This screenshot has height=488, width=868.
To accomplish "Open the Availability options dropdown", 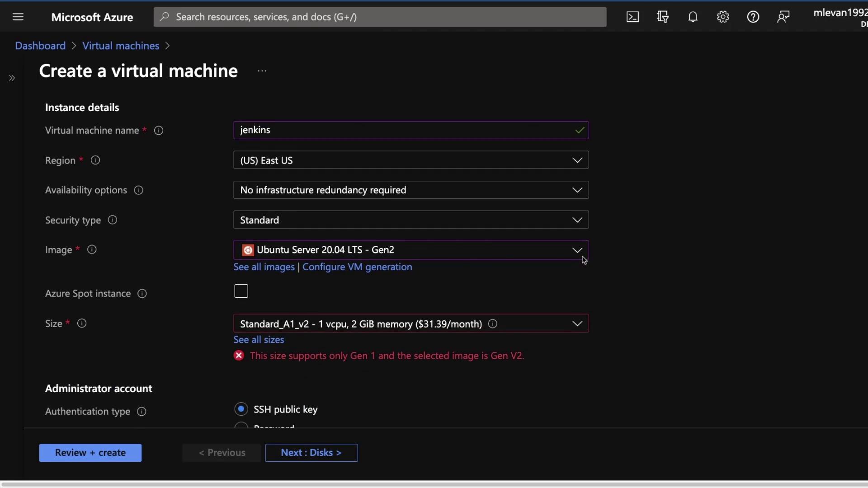I will (410, 190).
